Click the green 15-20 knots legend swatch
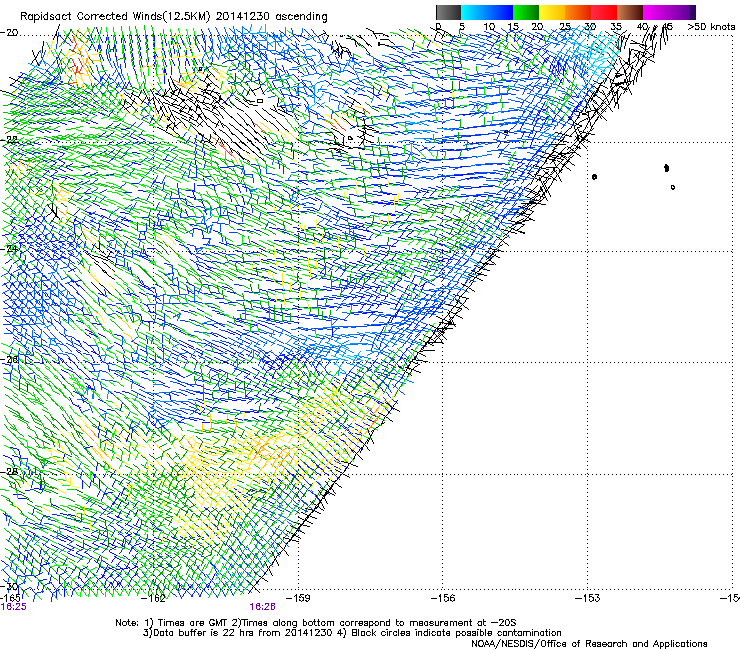The height and width of the screenshot is (650, 740). 526,12
